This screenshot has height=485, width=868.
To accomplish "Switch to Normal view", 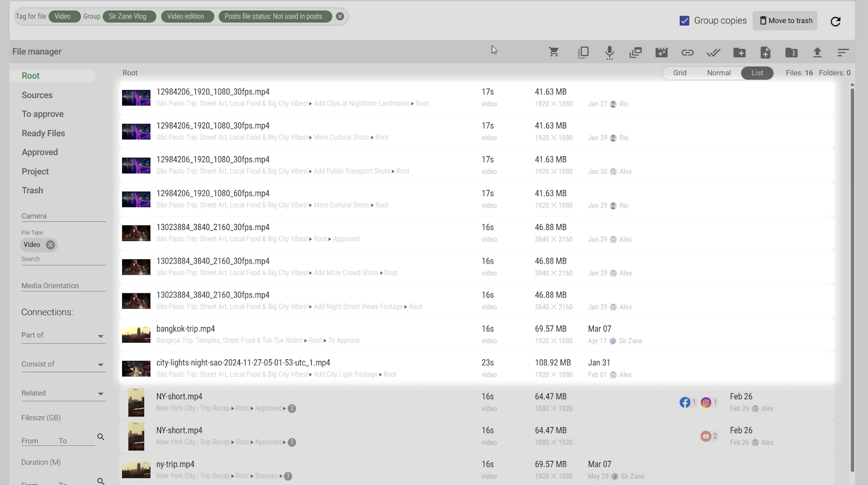I will click(719, 73).
